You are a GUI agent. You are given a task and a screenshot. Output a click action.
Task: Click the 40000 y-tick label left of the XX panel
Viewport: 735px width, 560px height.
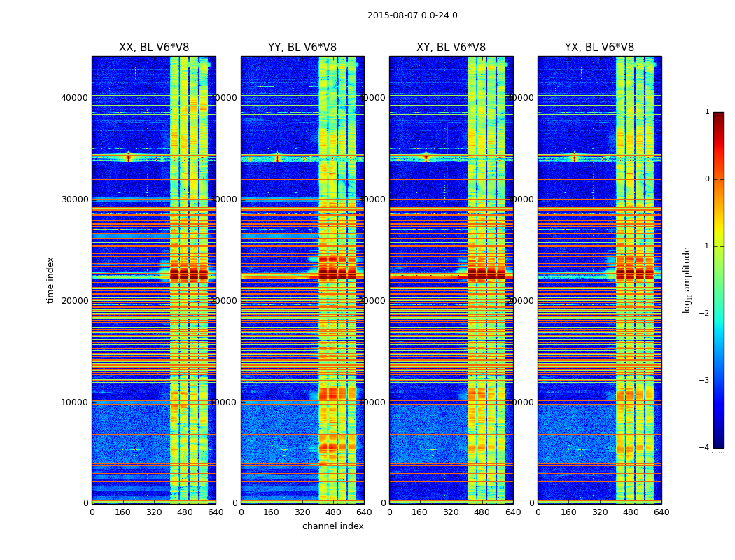click(74, 97)
